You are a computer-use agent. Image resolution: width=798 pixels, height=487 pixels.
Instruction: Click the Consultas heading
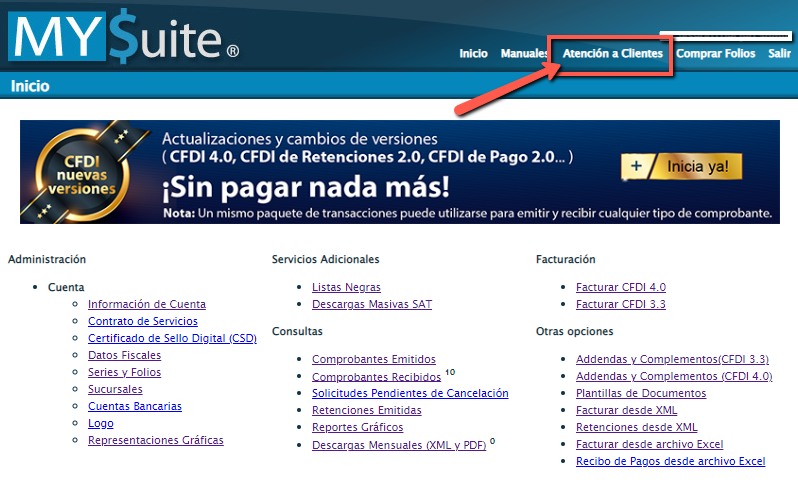(x=297, y=331)
